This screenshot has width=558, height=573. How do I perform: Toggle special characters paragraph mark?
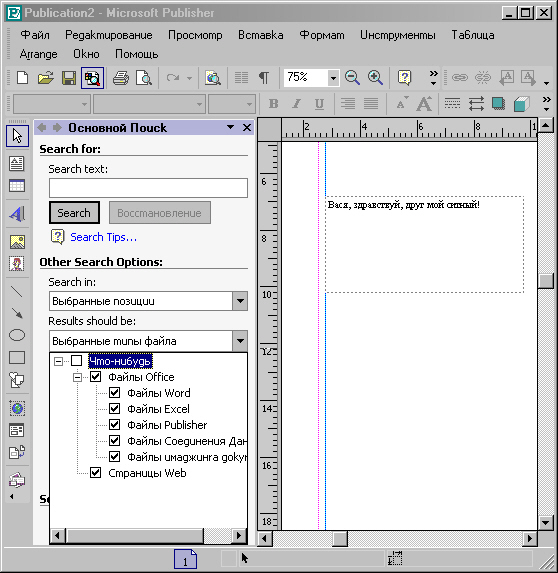click(264, 78)
